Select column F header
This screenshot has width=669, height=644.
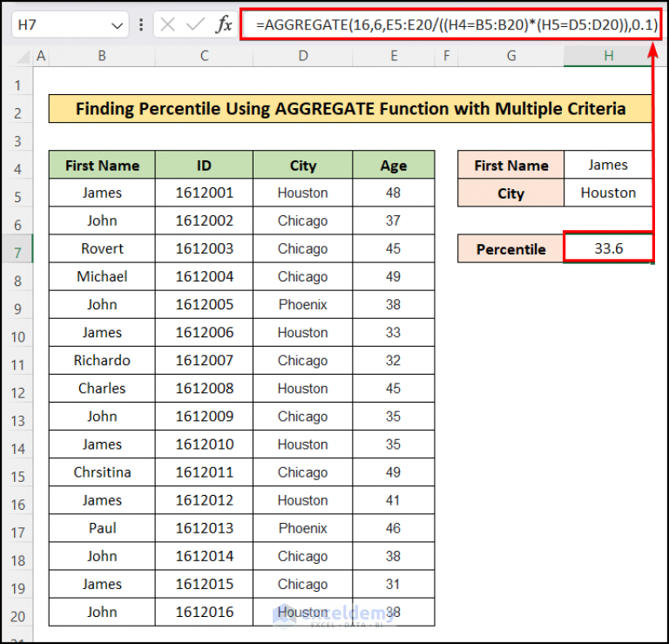pos(446,56)
